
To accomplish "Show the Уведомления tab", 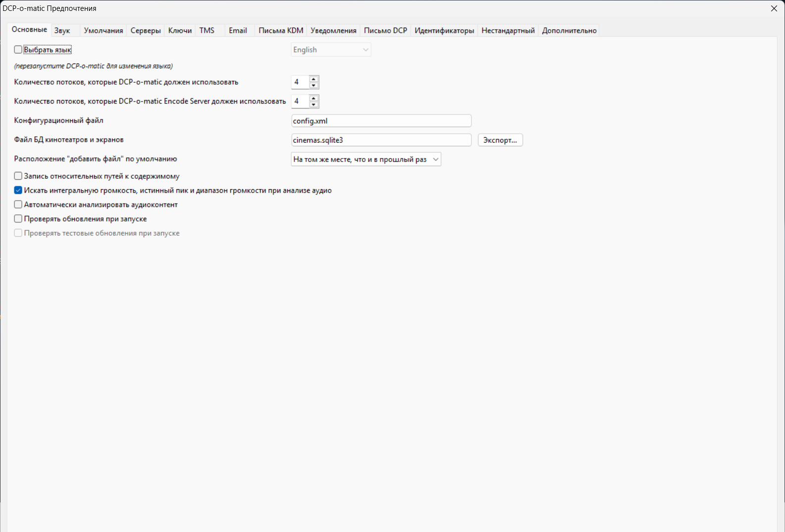I will point(333,31).
